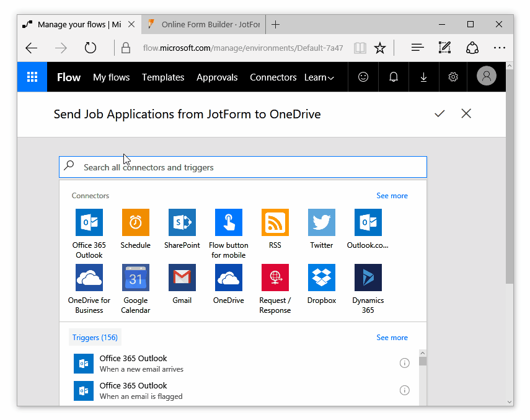Select the Schedule connector
This screenshot has height=420, width=530.
pos(135,222)
